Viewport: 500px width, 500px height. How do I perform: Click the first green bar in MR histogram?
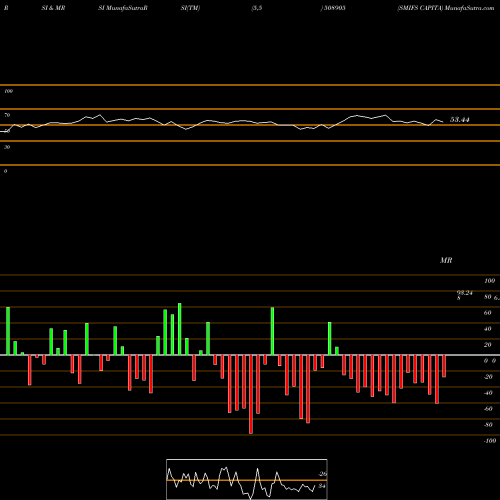click(x=8, y=331)
